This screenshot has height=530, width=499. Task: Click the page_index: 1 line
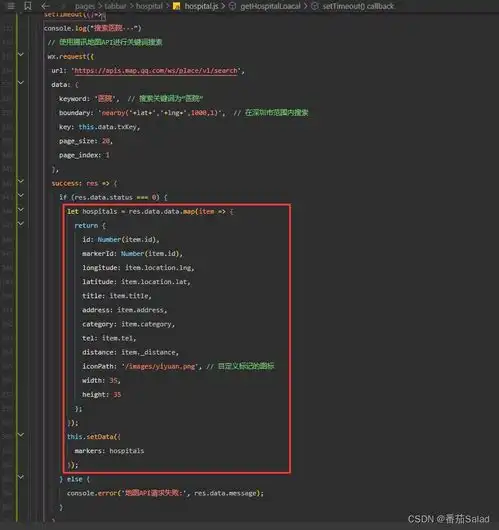tap(84, 155)
